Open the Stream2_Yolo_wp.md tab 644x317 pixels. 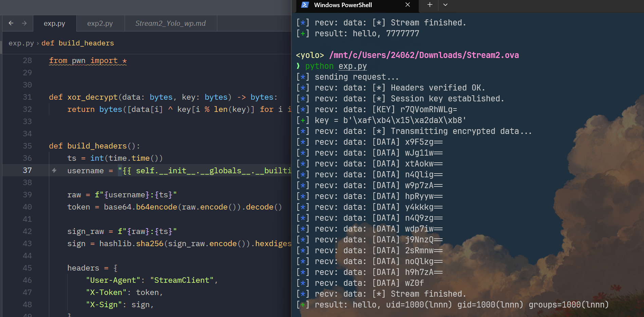(x=170, y=23)
